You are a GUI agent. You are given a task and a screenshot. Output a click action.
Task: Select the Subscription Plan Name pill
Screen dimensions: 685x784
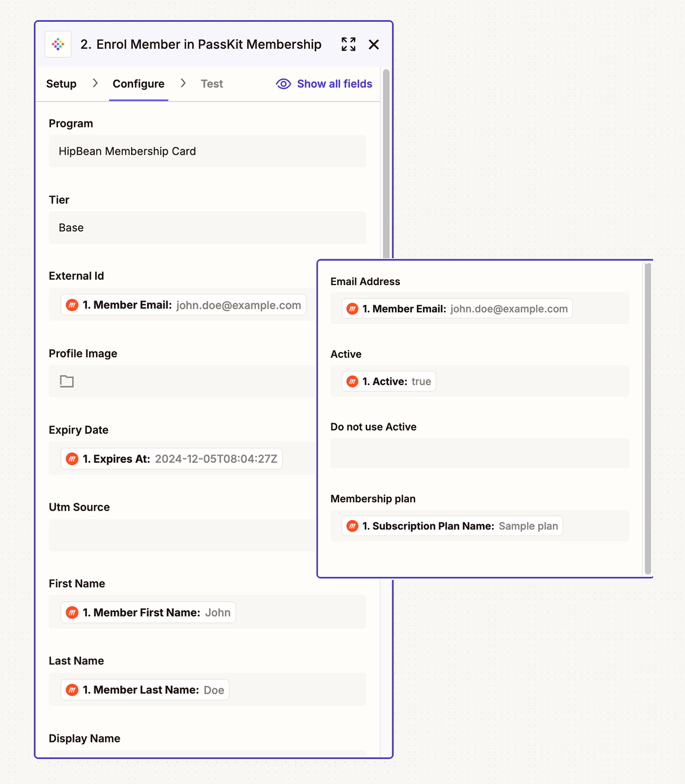452,526
